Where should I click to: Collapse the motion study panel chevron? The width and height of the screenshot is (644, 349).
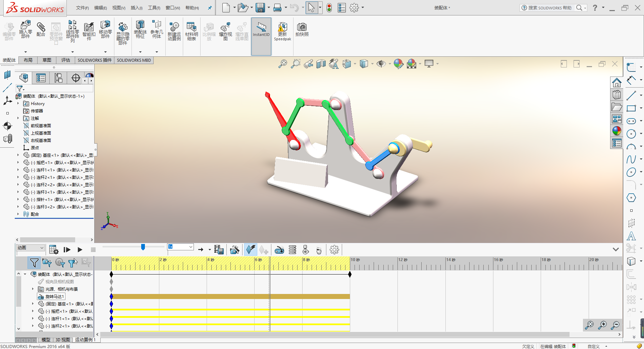click(616, 249)
